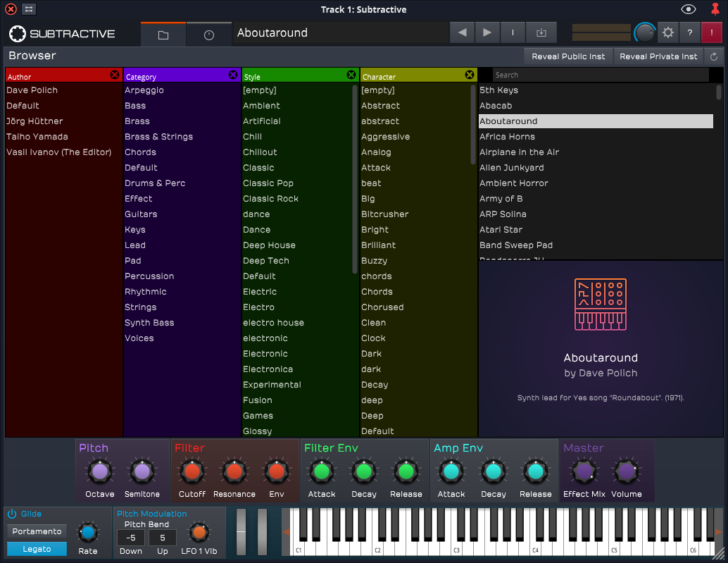Screen dimensions: 728x563
Task: Open help with the question mark
Action: [x=690, y=32]
